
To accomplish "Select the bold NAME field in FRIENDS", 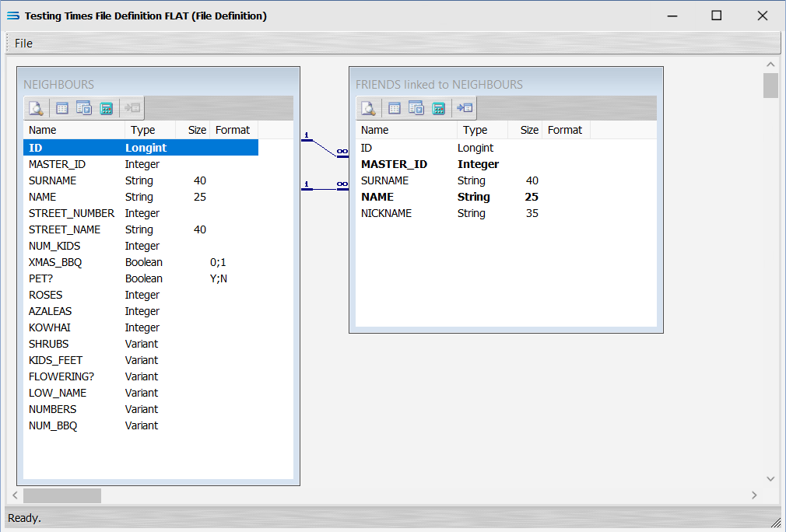I will [x=473, y=197].
